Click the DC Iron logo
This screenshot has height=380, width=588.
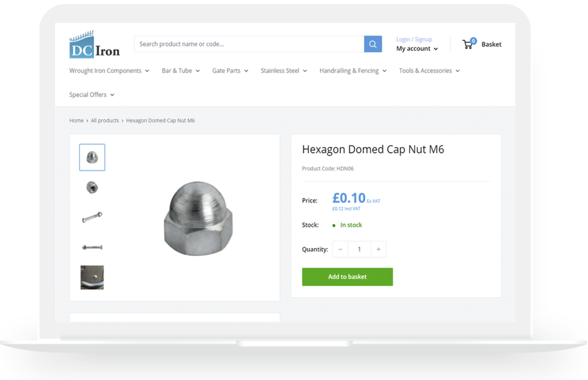point(94,45)
